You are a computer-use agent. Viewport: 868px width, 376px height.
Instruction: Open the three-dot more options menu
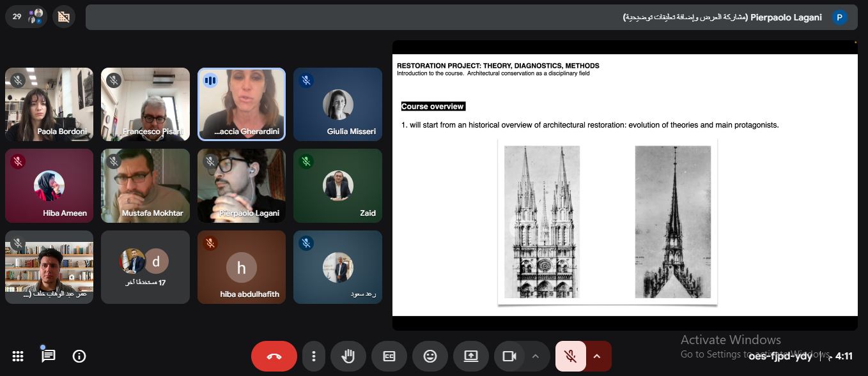(313, 356)
